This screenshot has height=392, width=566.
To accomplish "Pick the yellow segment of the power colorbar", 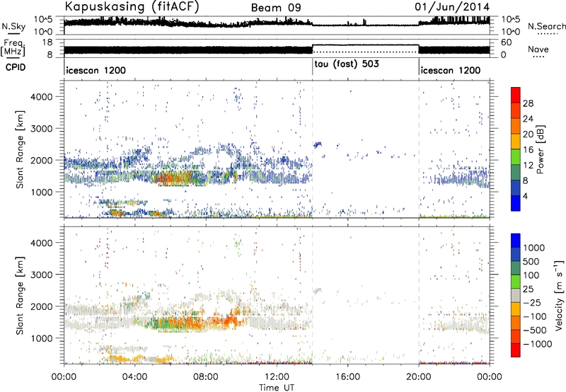I will [x=516, y=142].
